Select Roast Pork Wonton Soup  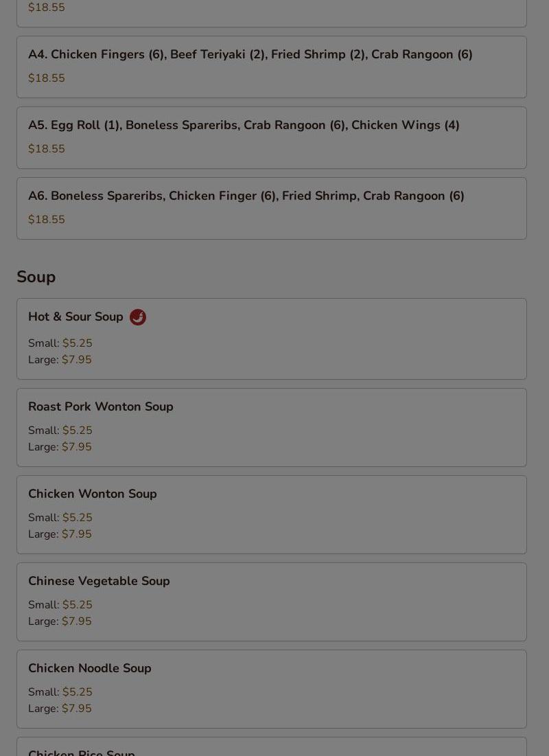click(271, 428)
